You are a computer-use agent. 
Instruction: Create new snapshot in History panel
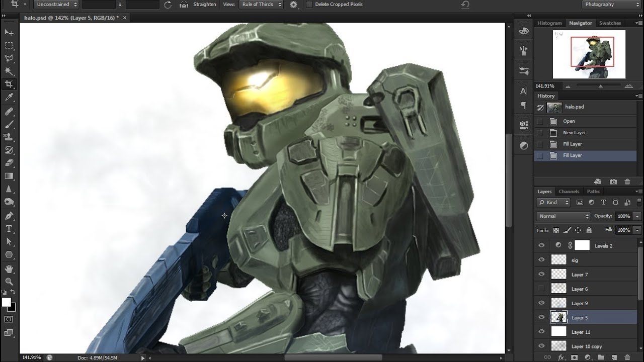click(x=613, y=182)
